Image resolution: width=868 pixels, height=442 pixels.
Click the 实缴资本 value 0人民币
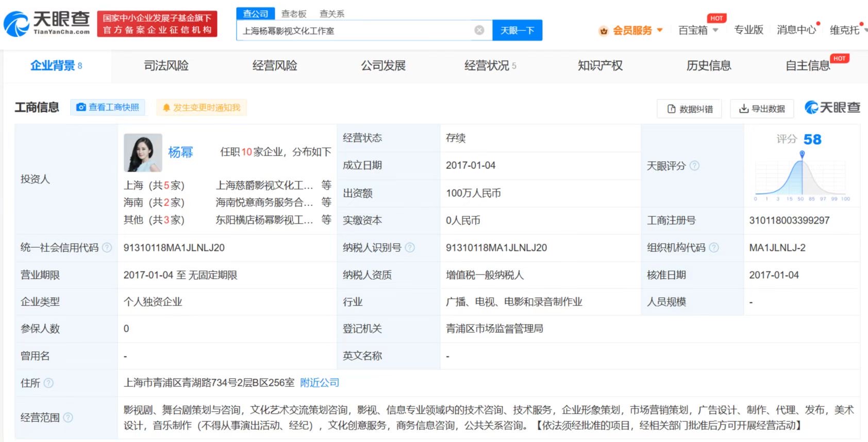[463, 220]
